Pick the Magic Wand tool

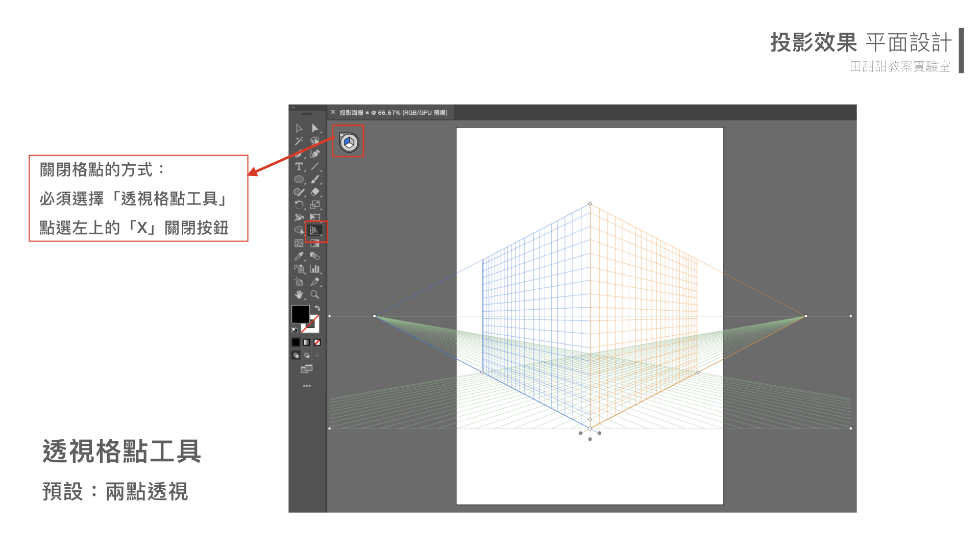[299, 141]
